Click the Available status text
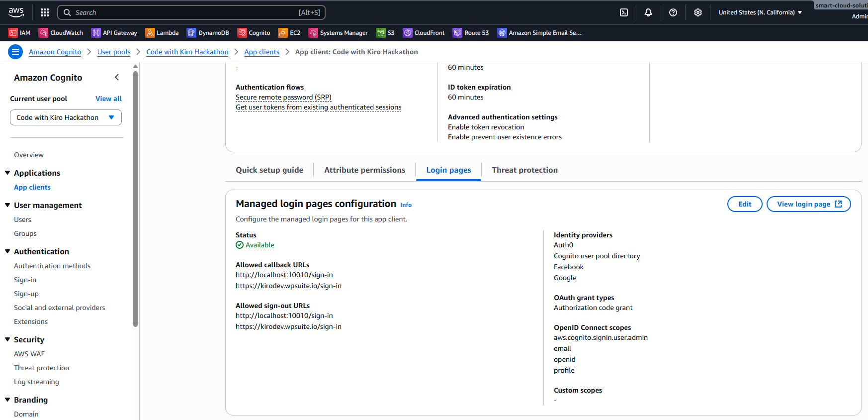Image resolution: width=868 pixels, height=420 pixels. [260, 245]
